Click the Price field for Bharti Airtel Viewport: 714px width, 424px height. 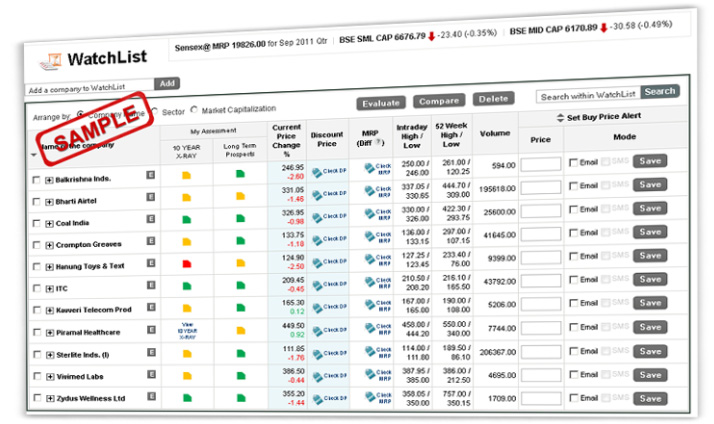pos(541,188)
